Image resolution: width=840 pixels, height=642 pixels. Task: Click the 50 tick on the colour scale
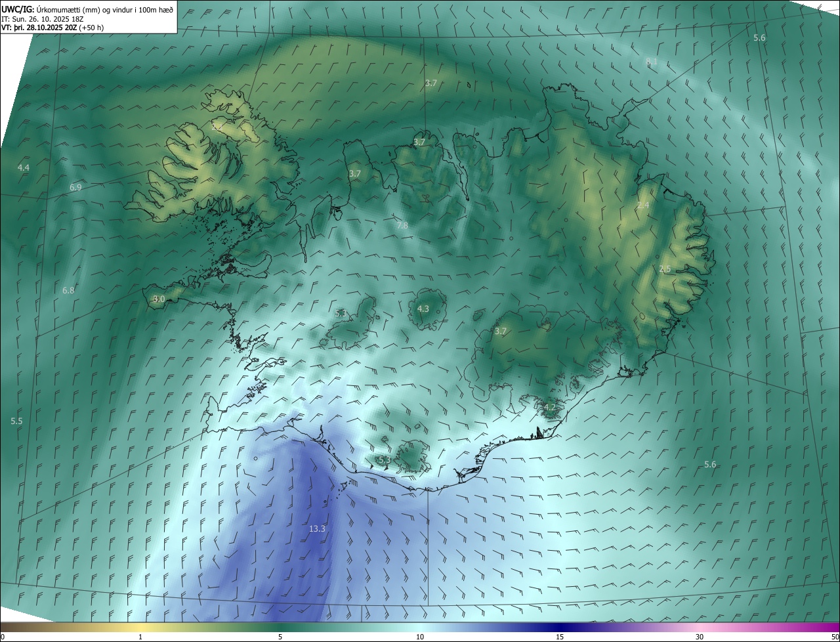point(835,637)
